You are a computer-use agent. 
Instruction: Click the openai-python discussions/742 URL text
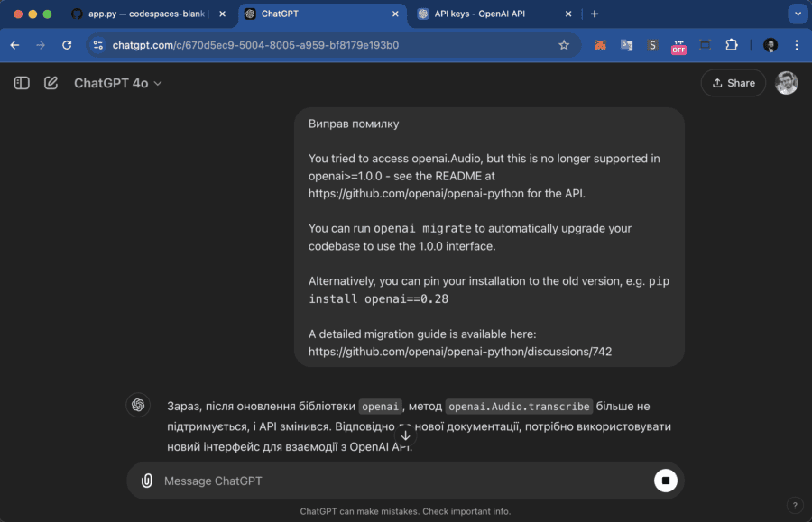tap(460, 352)
